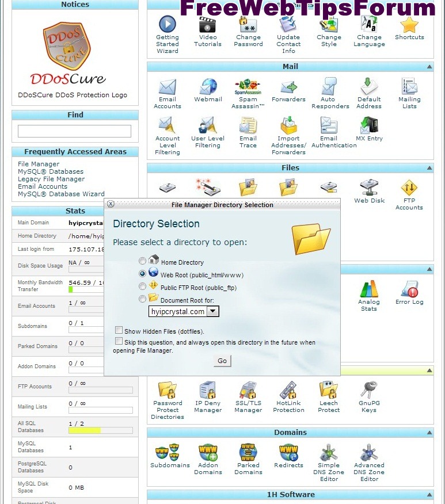Open HotLink Protection

[288, 390]
